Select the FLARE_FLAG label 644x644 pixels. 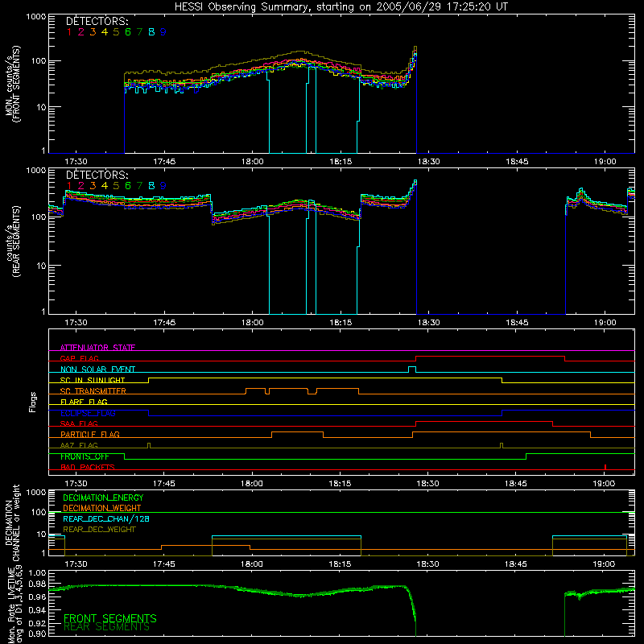pyautogui.click(x=84, y=402)
